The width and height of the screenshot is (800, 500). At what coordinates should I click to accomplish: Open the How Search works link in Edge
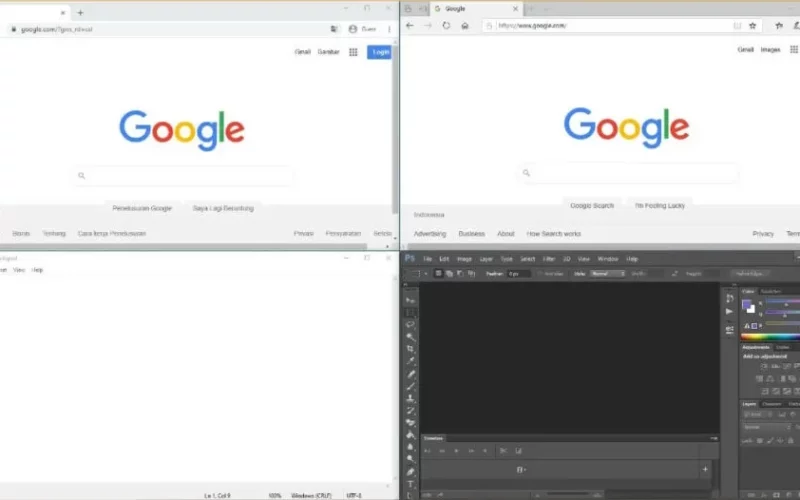(554, 234)
